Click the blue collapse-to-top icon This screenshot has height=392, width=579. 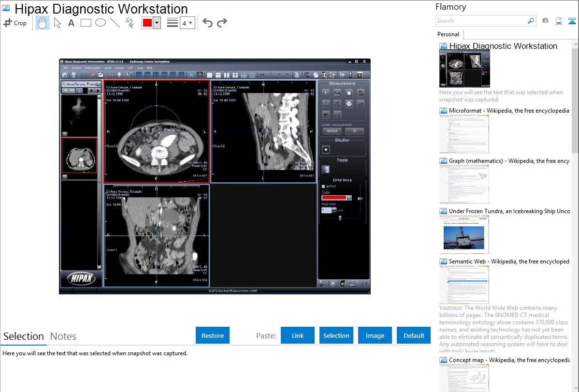point(572,21)
